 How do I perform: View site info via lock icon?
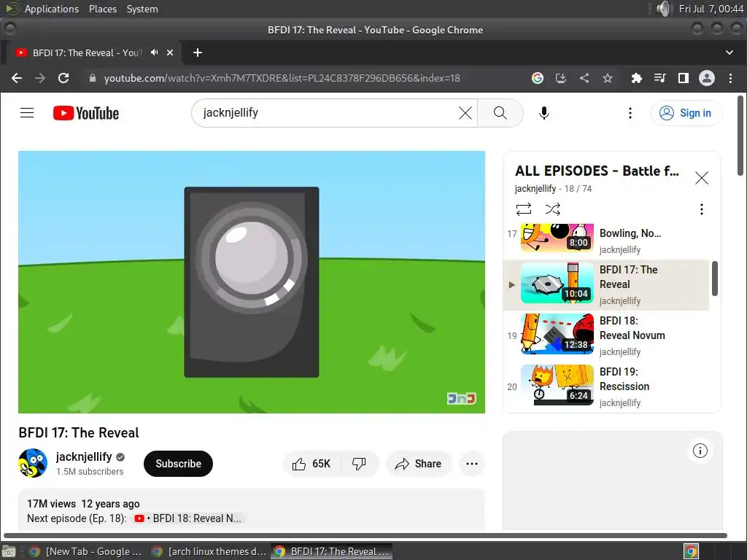(x=93, y=78)
